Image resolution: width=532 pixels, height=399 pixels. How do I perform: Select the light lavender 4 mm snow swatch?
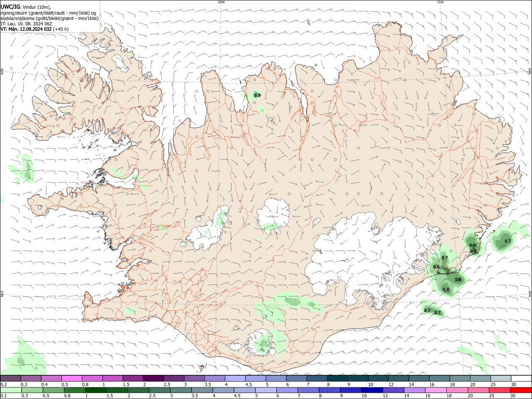235,379
